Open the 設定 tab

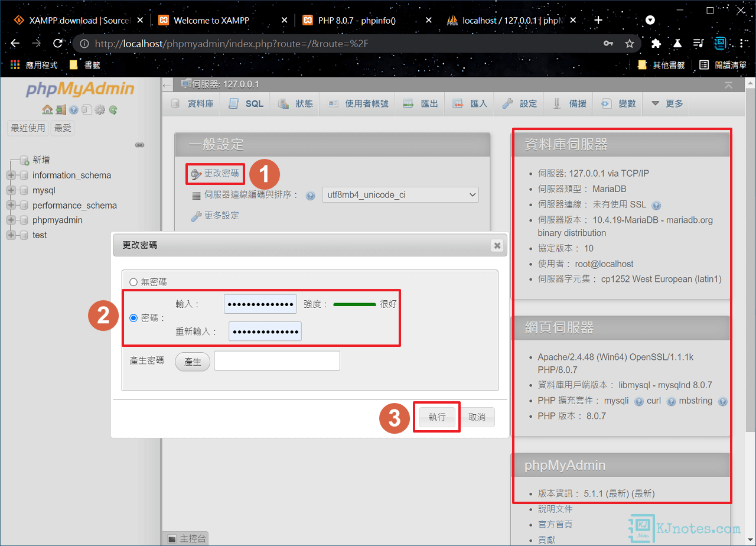point(520,103)
